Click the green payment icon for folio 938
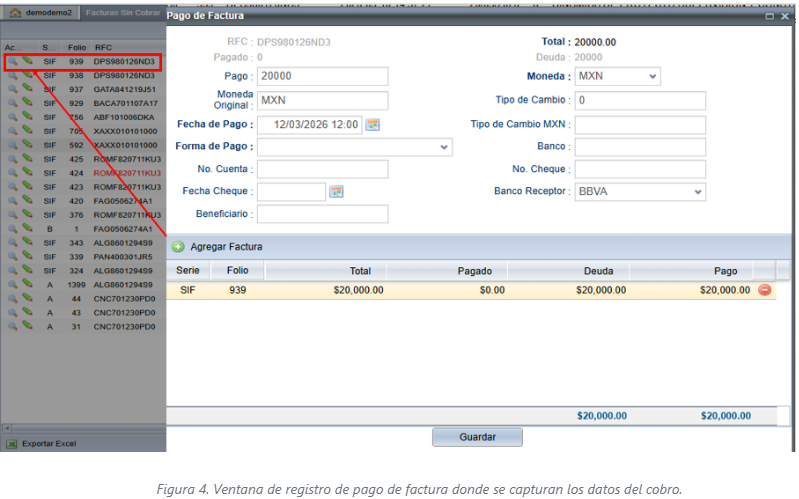 pyautogui.click(x=27, y=75)
